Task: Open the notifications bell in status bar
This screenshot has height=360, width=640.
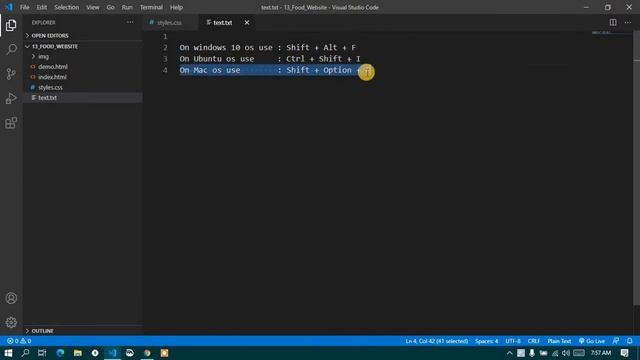Action: pos(630,341)
